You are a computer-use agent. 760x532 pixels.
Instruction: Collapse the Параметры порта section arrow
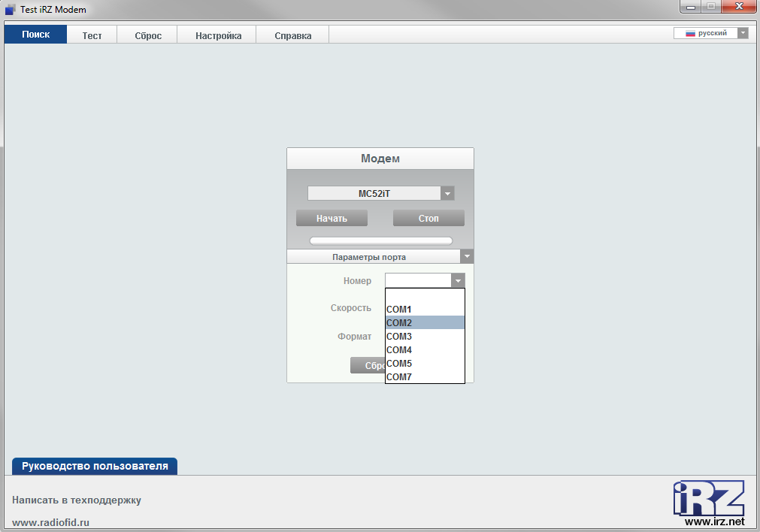467,257
